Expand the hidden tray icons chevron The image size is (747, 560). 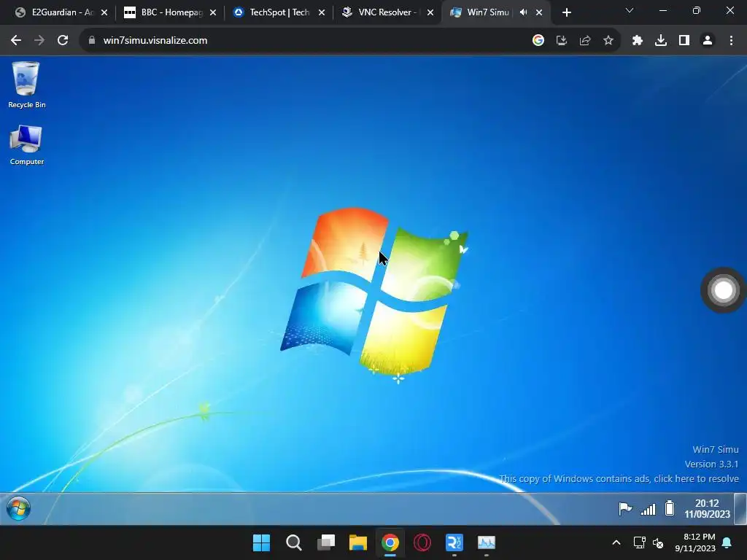click(616, 542)
